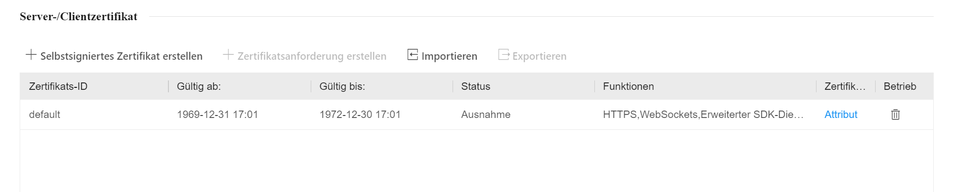
Task: Click the Importieren arrow icon
Action: pos(413,55)
